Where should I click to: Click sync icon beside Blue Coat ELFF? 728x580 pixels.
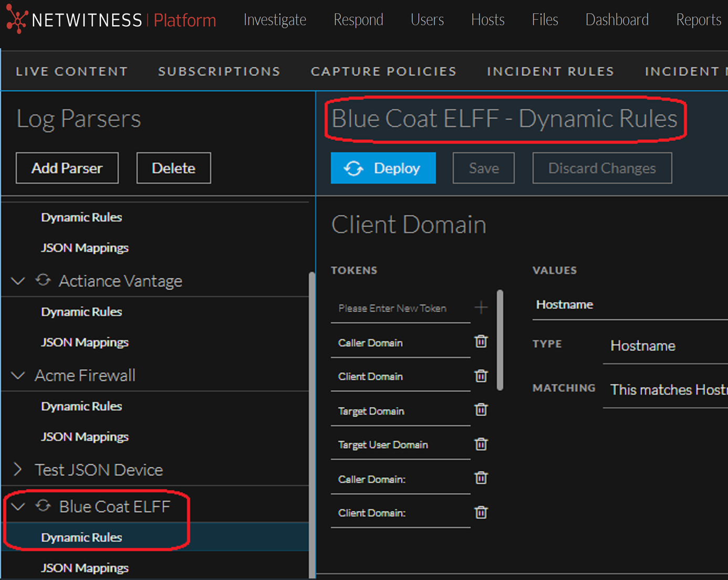click(43, 506)
